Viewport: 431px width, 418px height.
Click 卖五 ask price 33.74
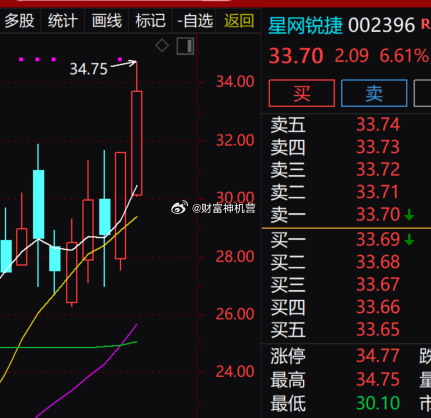(x=378, y=125)
